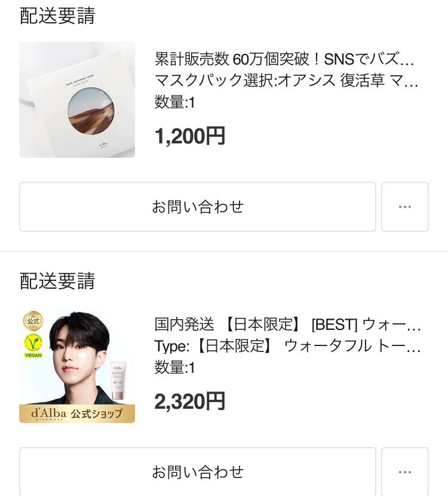Tap お問い合わせ for the d'Alba tone-up item
The width and height of the screenshot is (448, 496).
pyautogui.click(x=197, y=471)
